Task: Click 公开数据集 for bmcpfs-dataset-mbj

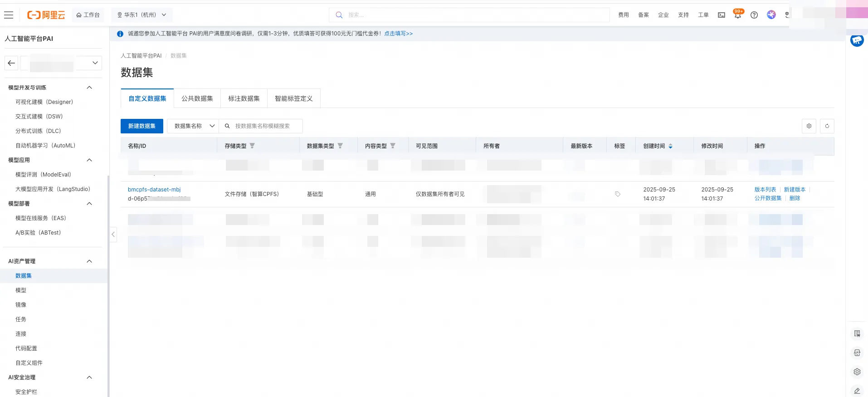Action: (768, 198)
